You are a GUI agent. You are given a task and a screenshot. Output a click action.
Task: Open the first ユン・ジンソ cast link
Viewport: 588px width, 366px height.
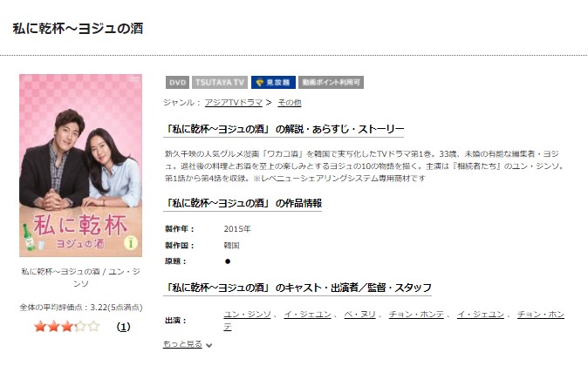click(x=247, y=315)
